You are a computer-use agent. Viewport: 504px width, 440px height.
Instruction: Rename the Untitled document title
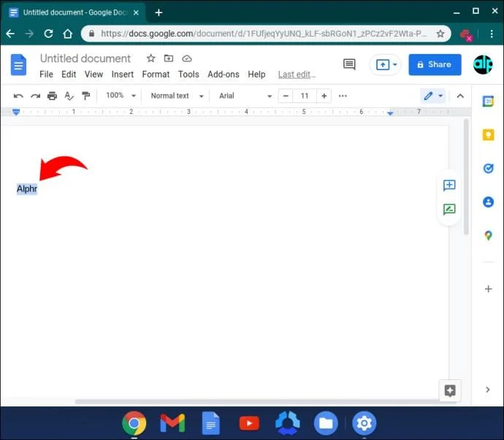point(85,58)
